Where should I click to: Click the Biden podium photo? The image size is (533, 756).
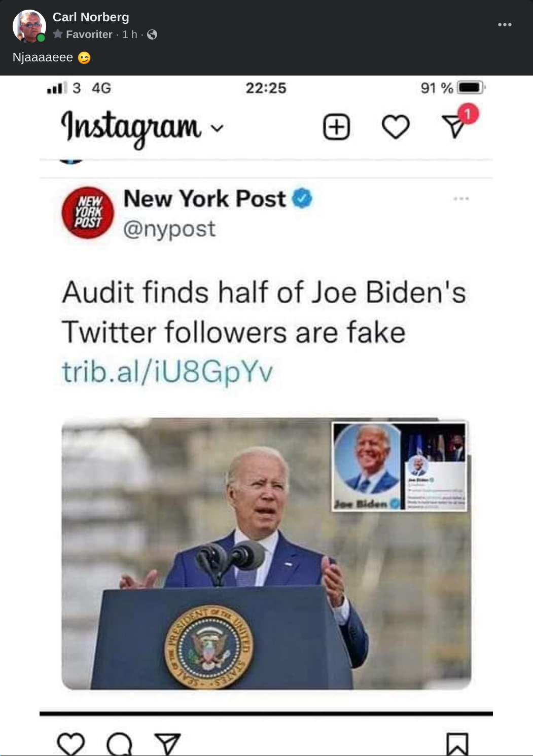pyautogui.click(x=266, y=554)
